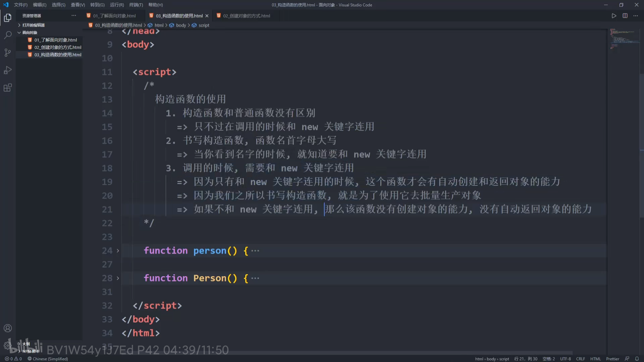Open 02_创建对象的方式.html in file tree
This screenshot has width=644, height=362.
(58, 47)
